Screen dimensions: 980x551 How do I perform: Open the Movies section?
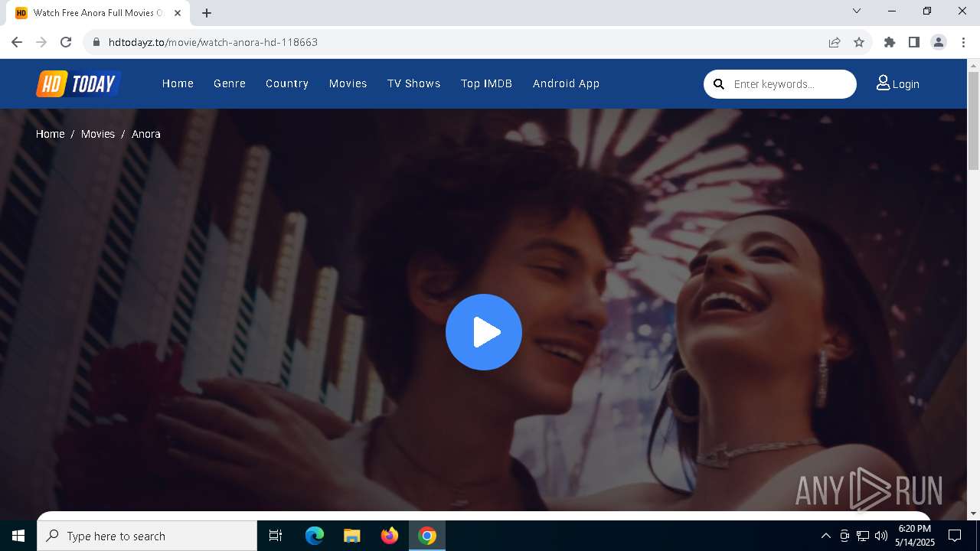[x=348, y=83]
